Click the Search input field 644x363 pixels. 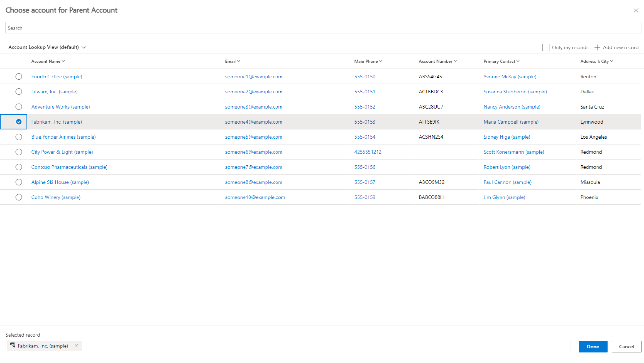pos(322,28)
